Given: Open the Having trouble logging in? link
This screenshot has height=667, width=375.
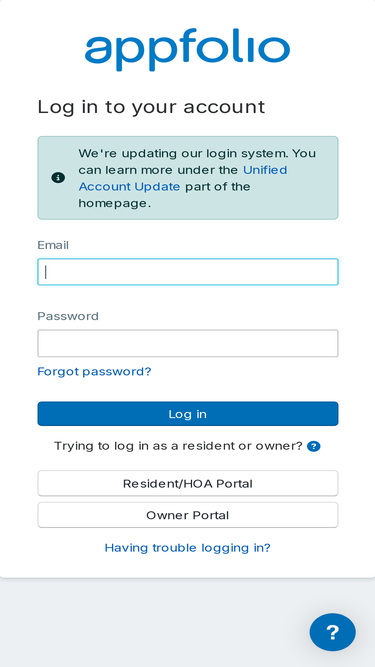Looking at the screenshot, I should pos(188,547).
